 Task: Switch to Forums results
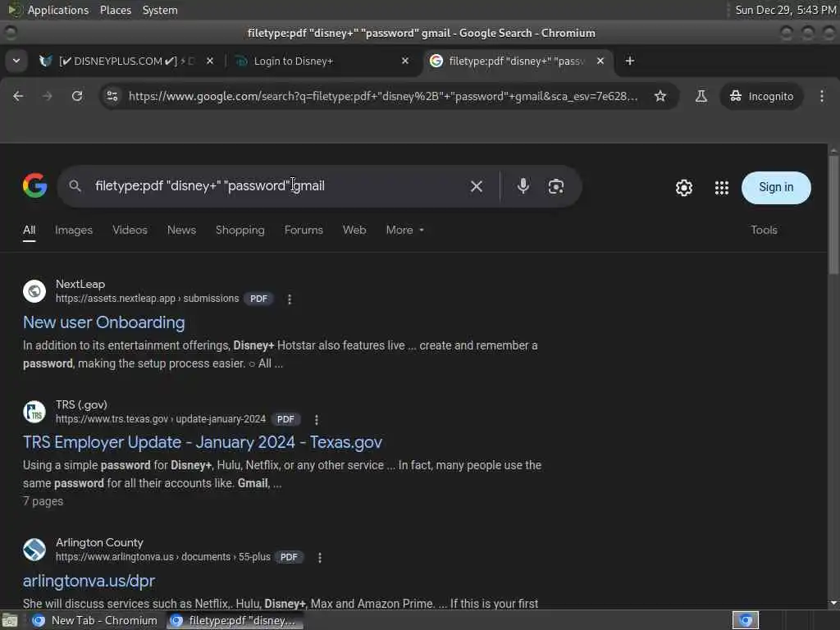coord(304,231)
